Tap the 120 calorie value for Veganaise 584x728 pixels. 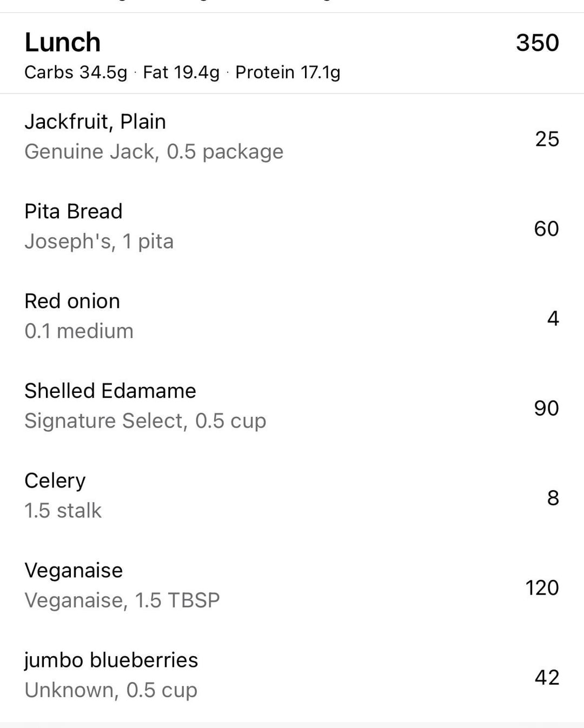(542, 587)
